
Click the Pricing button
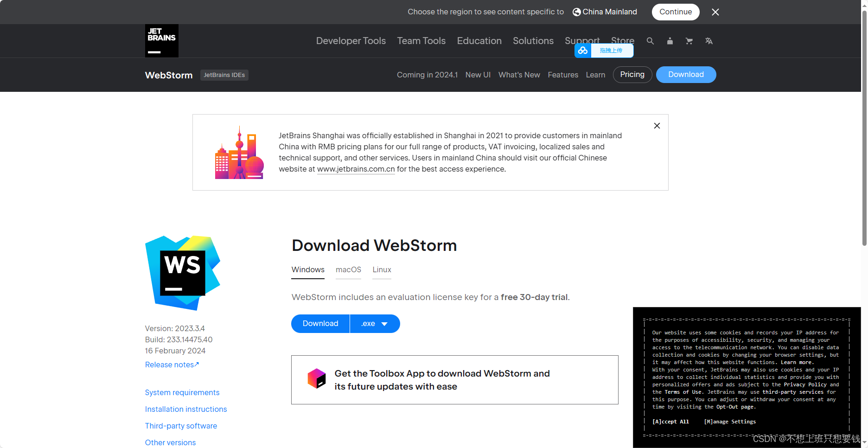[632, 75]
